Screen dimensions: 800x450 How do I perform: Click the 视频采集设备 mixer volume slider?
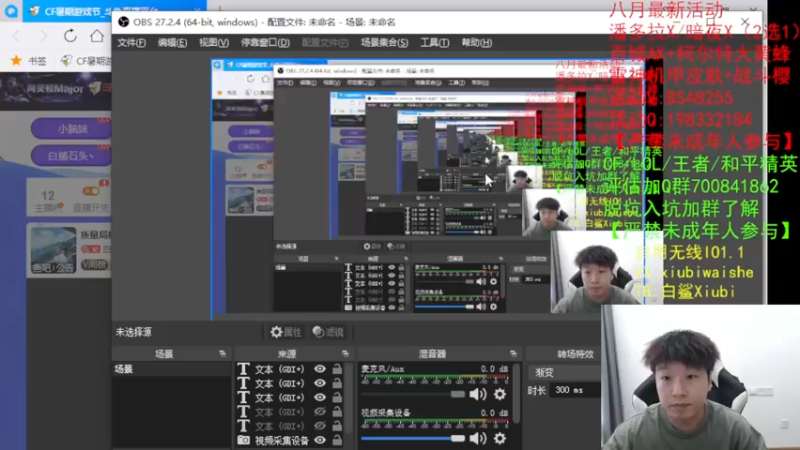pos(413,438)
